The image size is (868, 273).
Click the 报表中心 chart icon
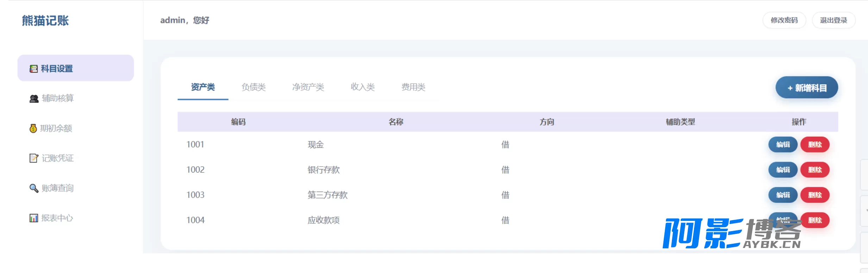[34, 218]
